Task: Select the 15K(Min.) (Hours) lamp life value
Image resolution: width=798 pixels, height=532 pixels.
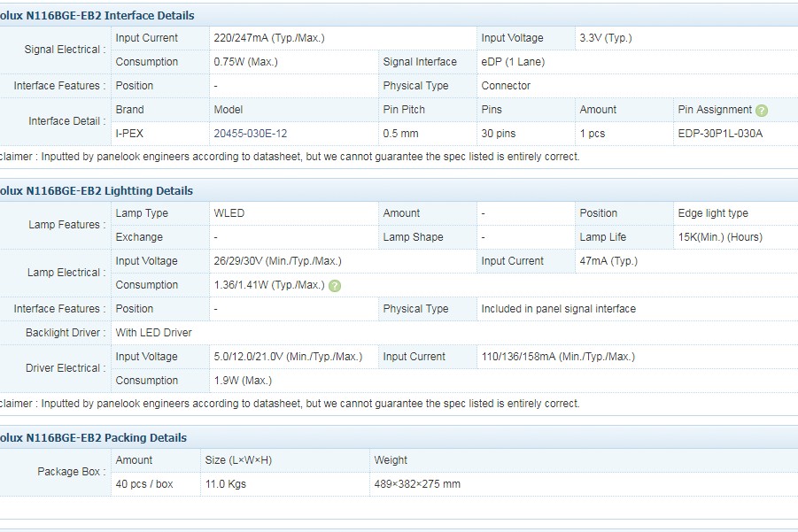Action: (x=720, y=237)
